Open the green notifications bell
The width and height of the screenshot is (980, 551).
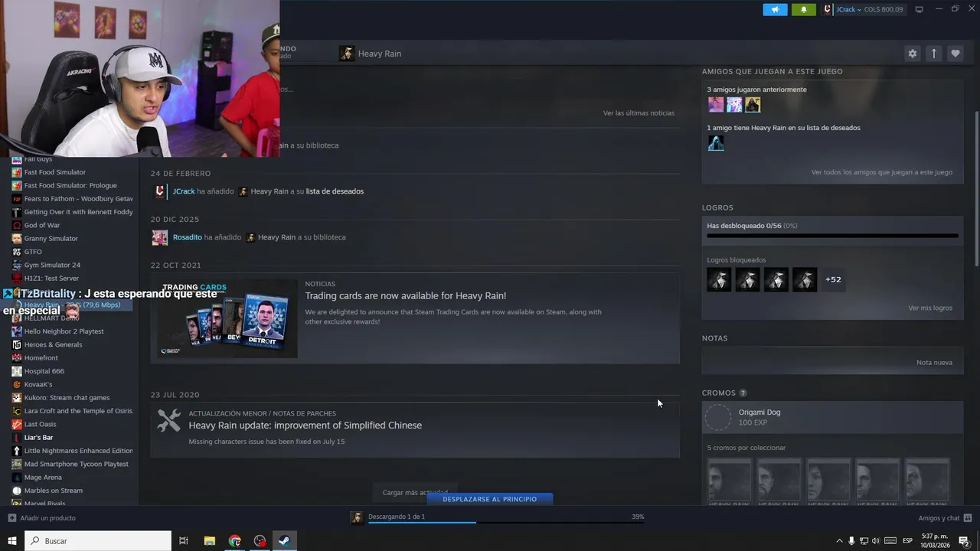(803, 10)
